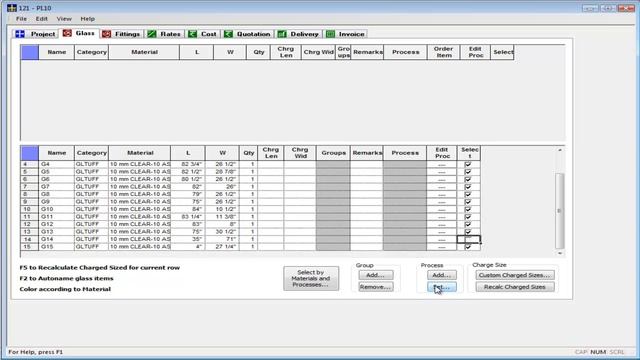
Task: Click the app icon in the title bar
Action: point(11,8)
